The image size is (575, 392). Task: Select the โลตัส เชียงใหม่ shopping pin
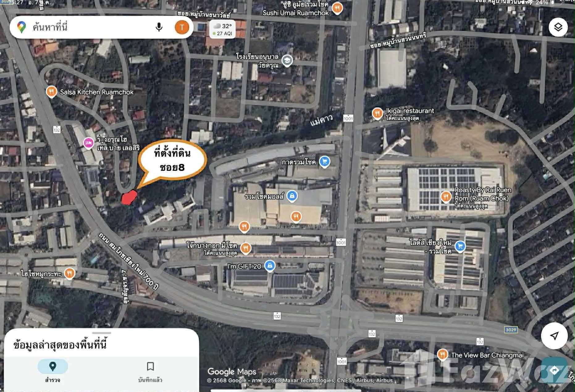click(x=460, y=246)
